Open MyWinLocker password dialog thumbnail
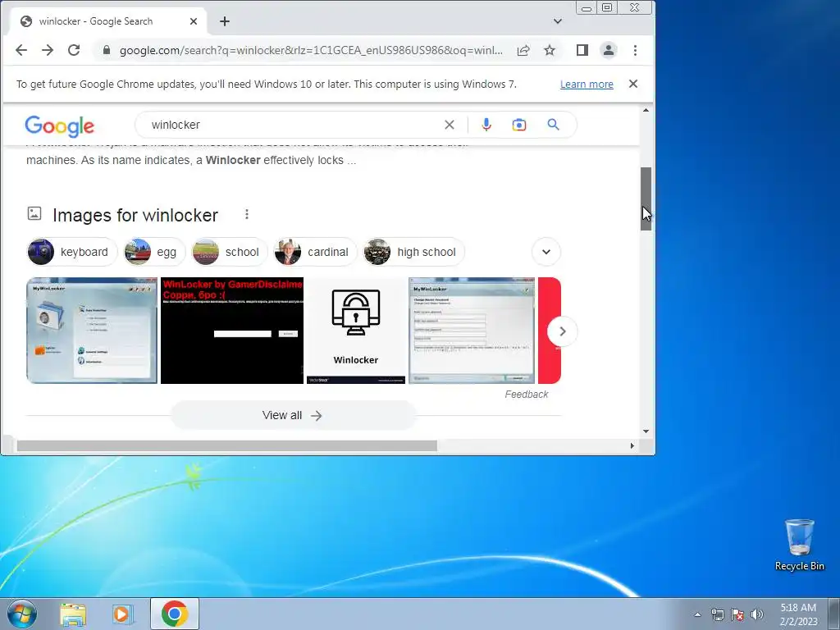This screenshot has width=840, height=630. (x=472, y=331)
